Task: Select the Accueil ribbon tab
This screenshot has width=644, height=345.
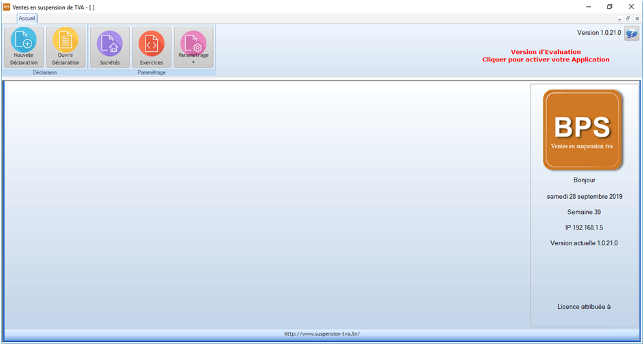Action: pyautogui.click(x=27, y=18)
